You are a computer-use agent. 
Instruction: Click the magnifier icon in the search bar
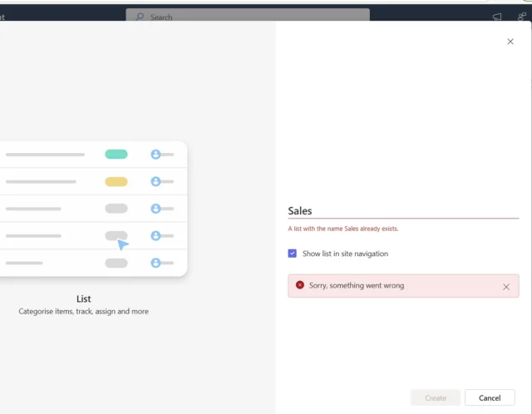[140, 17]
